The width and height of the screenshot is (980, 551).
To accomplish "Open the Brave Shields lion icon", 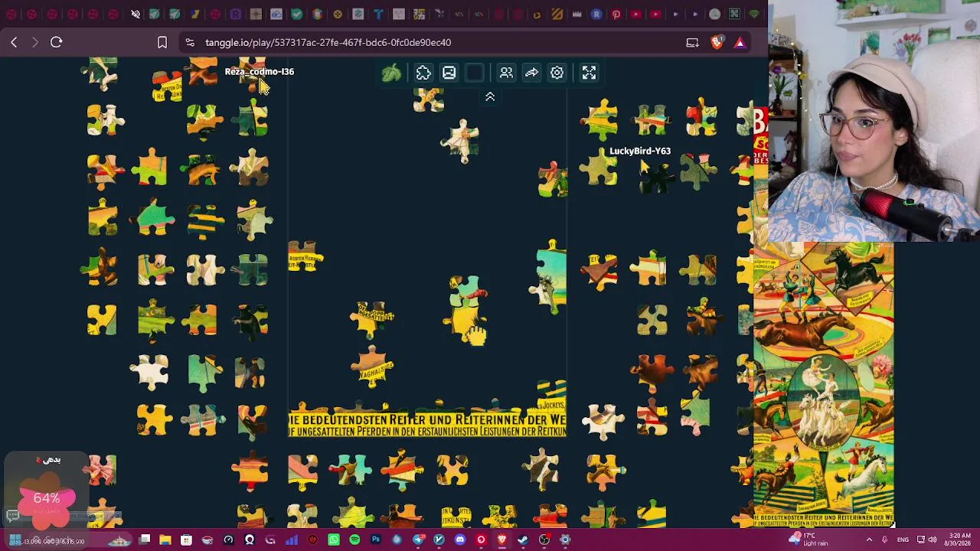I will tap(717, 43).
